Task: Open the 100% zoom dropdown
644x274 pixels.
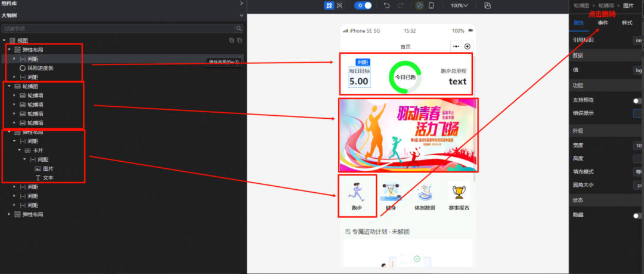Action: 459,5
